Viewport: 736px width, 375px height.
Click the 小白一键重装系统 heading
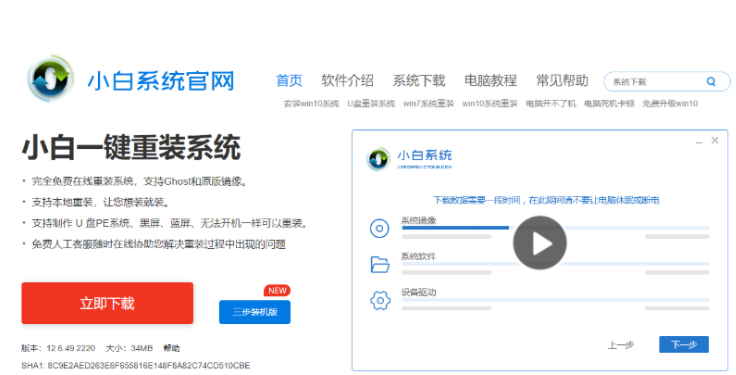(x=131, y=147)
